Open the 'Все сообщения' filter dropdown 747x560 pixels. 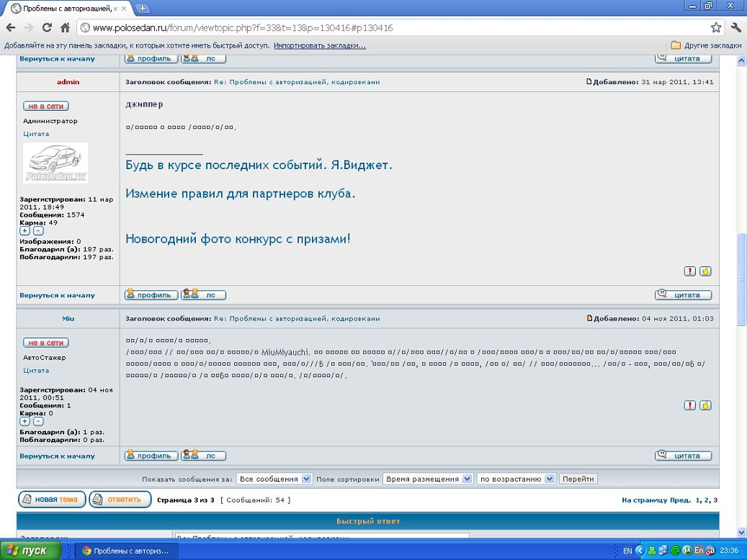(274, 479)
